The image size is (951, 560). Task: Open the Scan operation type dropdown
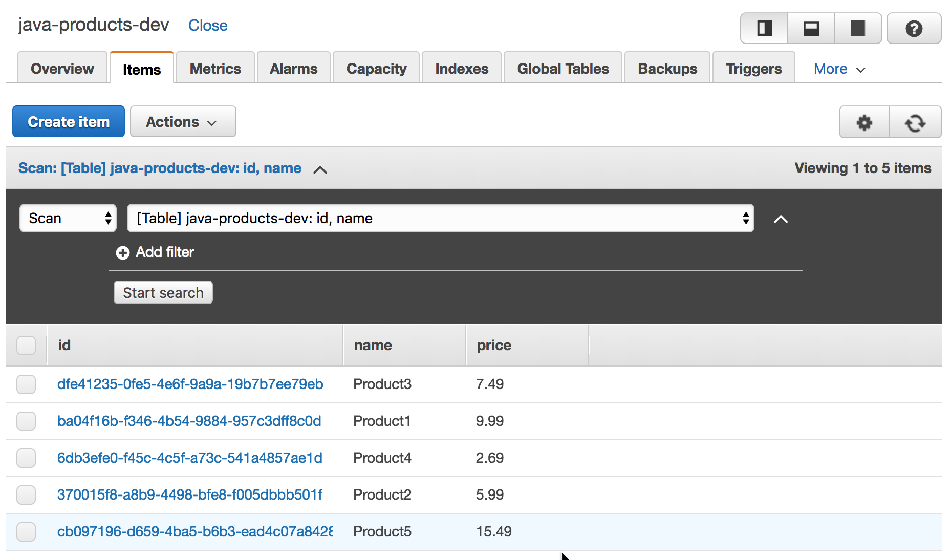tap(68, 219)
